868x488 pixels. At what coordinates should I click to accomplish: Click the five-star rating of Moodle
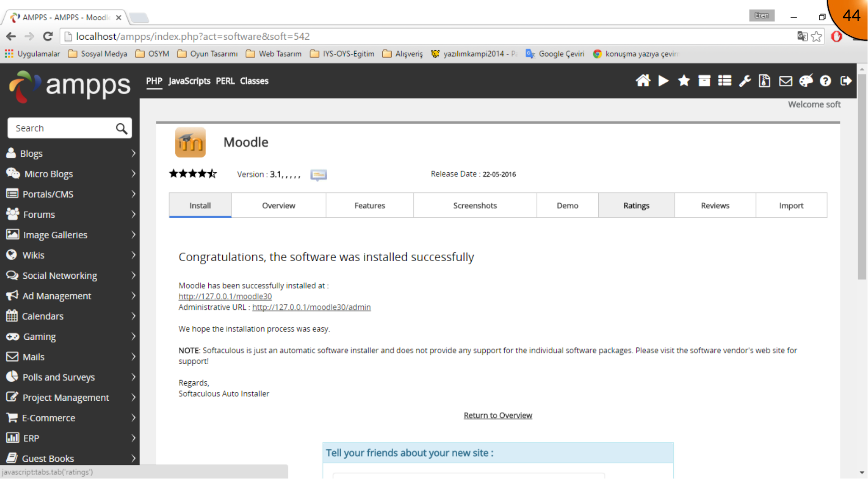coord(193,174)
